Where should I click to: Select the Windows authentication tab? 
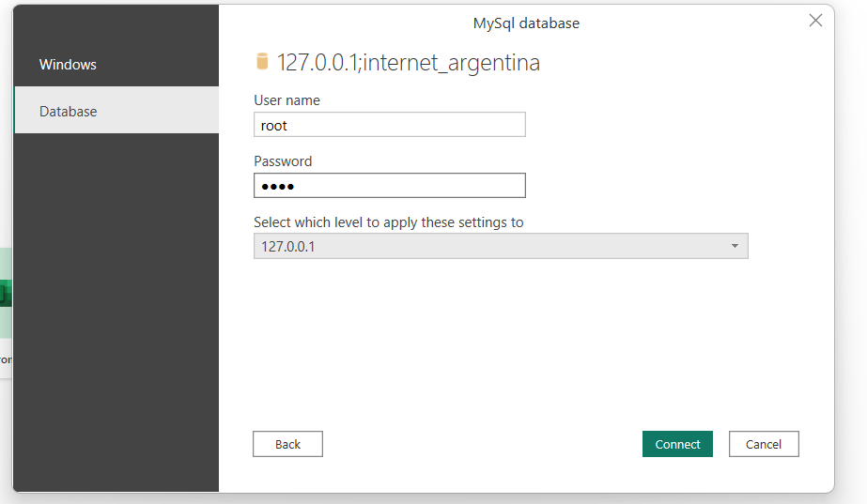[x=116, y=64]
